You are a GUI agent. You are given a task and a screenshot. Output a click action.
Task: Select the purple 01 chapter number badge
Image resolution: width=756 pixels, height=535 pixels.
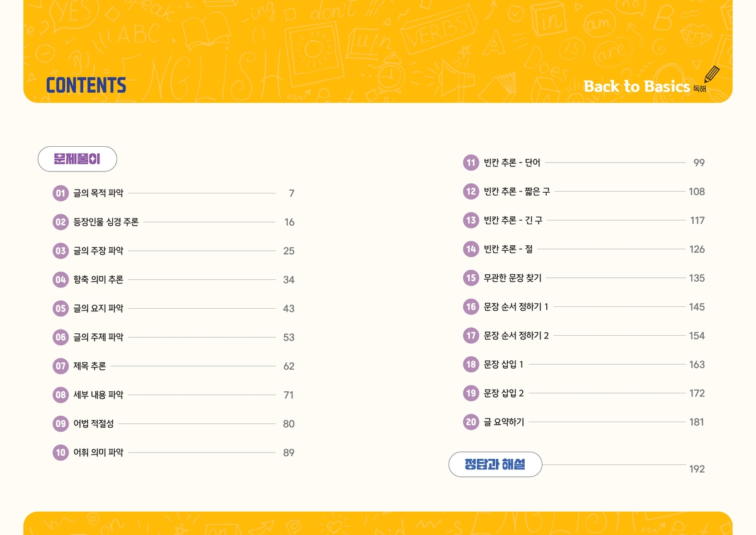pos(60,193)
